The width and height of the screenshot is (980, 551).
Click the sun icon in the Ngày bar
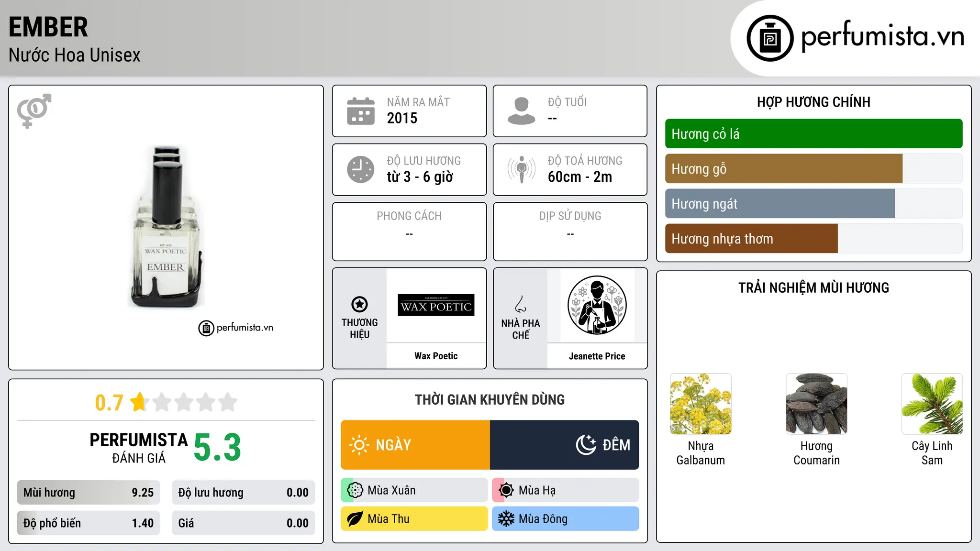[x=359, y=445]
